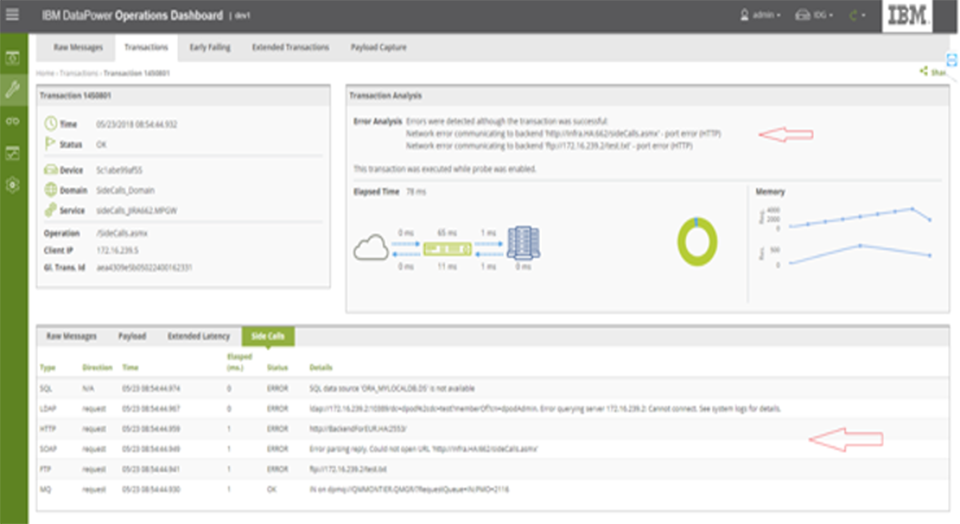The image size is (960, 524).
Task: Click the blue full-screen icon at right edge
Action: click(x=951, y=59)
